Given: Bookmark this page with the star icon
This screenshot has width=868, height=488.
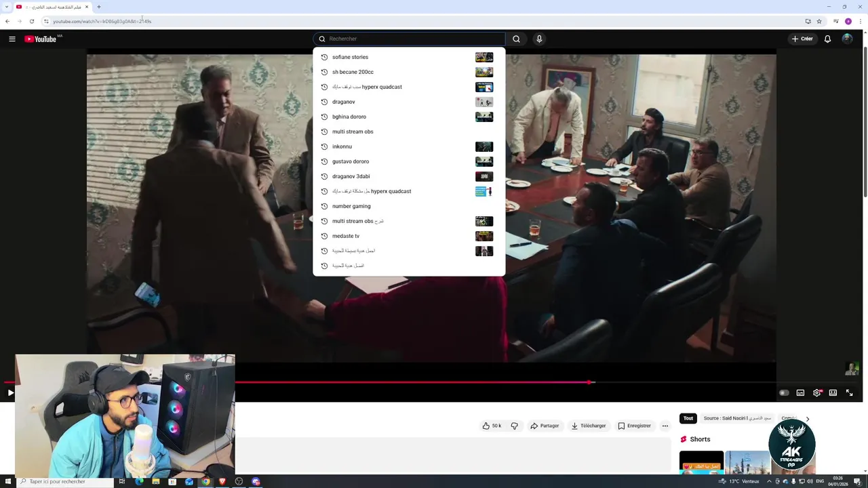Looking at the screenshot, I should [819, 21].
